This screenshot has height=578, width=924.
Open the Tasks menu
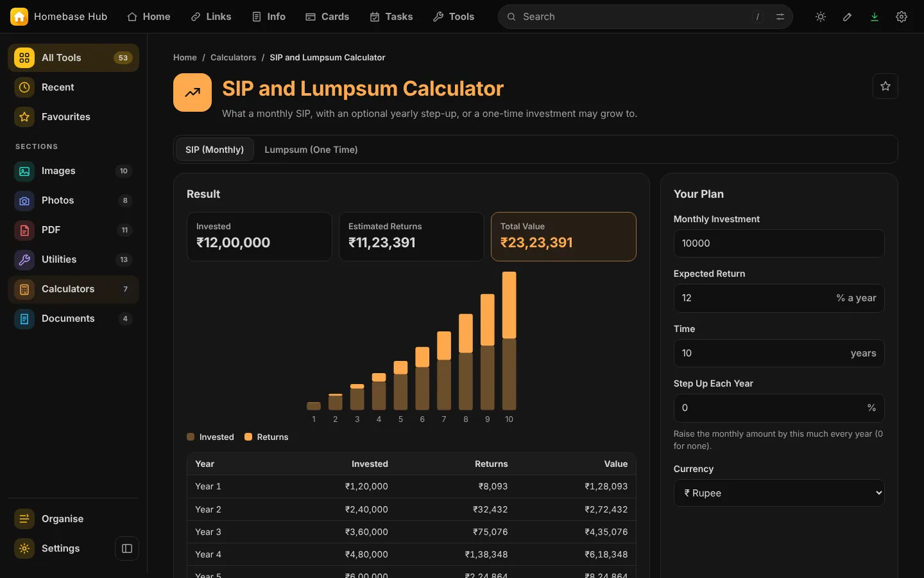pyautogui.click(x=391, y=17)
